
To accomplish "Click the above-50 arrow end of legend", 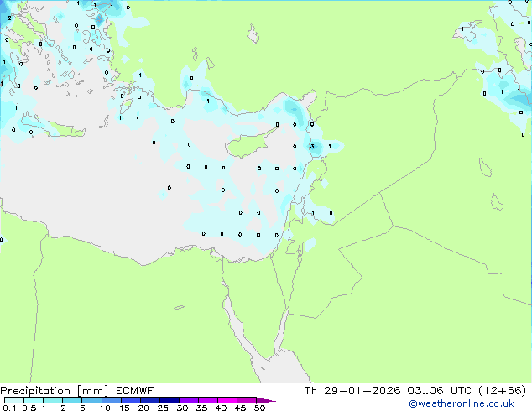I will [x=266, y=400].
